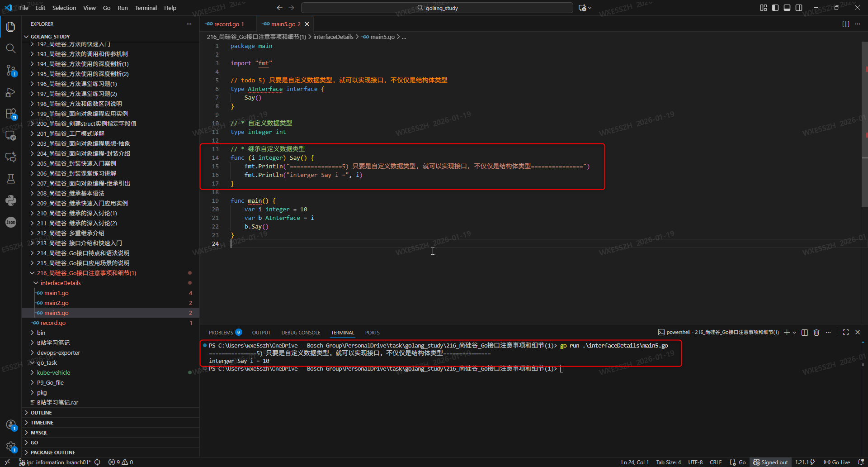Change encoding via UTF-8 status item
This screenshot has width=868, height=467.
coord(695,462)
